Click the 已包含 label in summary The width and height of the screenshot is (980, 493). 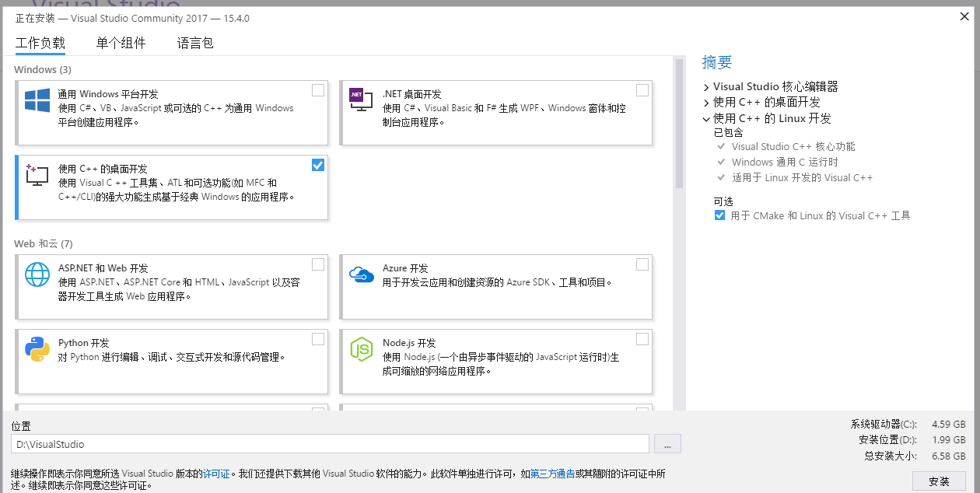tap(728, 132)
